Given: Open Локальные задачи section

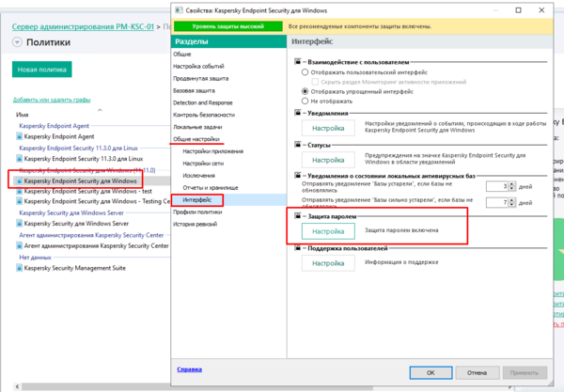Looking at the screenshot, I should 197,127.
